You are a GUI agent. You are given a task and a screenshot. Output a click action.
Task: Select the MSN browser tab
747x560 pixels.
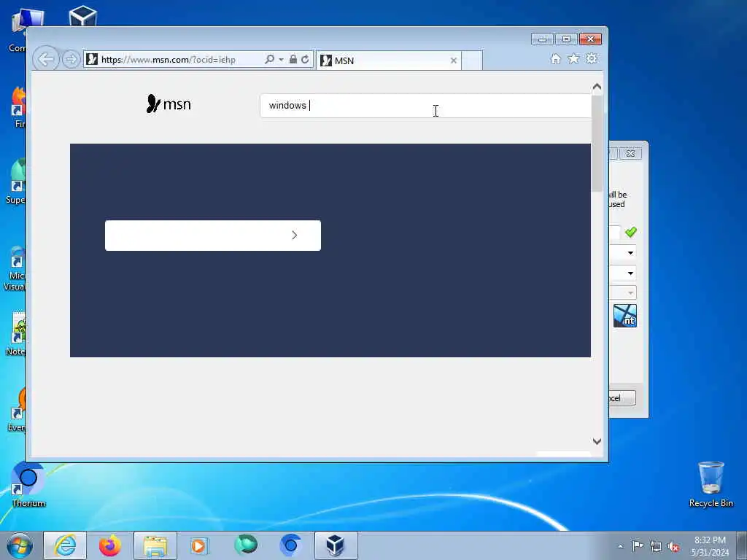click(x=389, y=61)
